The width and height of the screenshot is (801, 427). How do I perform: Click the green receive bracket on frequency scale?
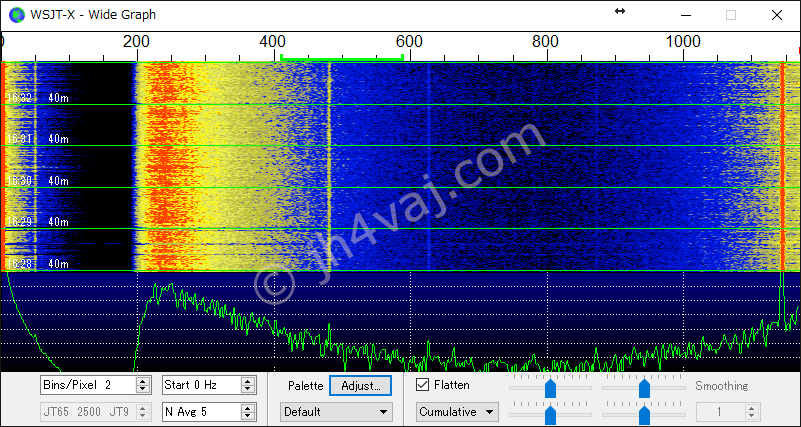coord(342,58)
